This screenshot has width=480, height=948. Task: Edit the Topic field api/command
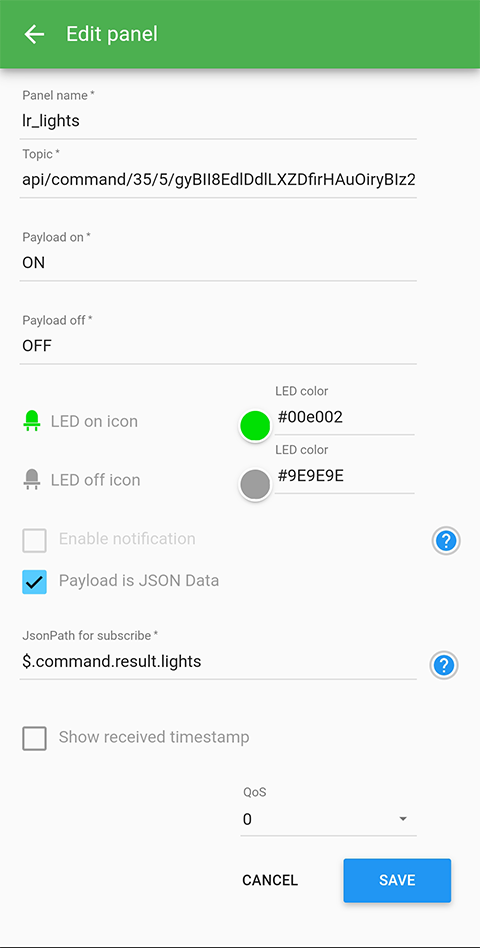tap(218, 180)
